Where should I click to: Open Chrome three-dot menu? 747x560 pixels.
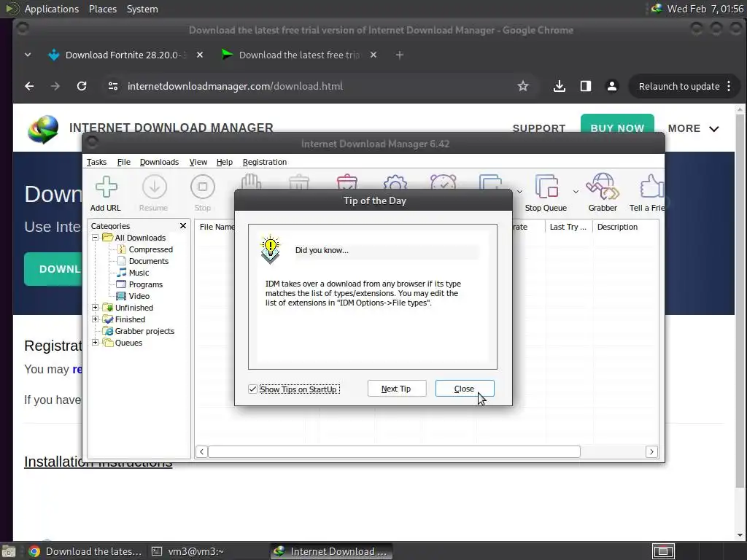coord(729,86)
